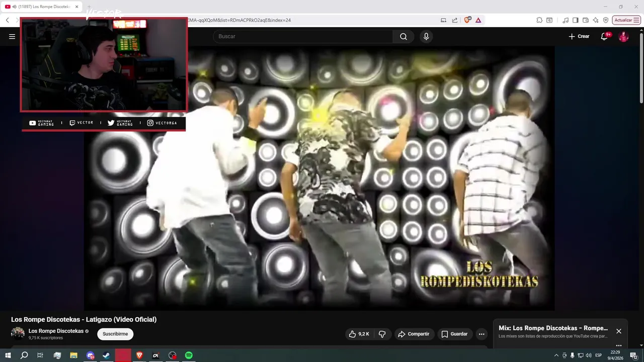Viewport: 644px width, 362px height.
Task: Click the install app icon in address bar
Action: pos(443,20)
